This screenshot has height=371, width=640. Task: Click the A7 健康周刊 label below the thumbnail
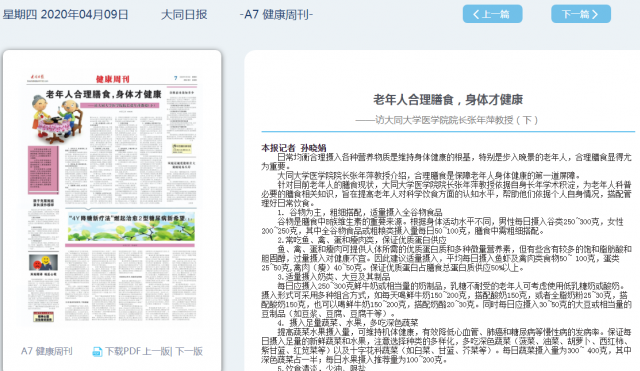pyautogui.click(x=47, y=351)
